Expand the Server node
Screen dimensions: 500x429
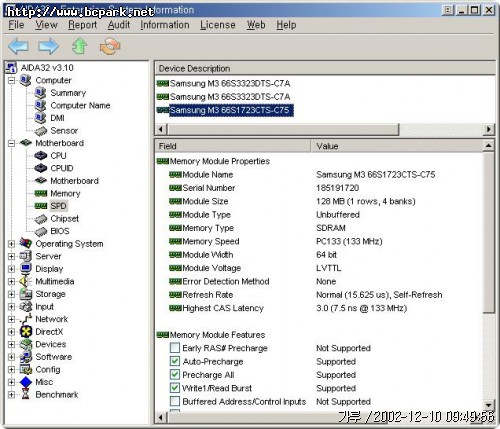pos(11,256)
